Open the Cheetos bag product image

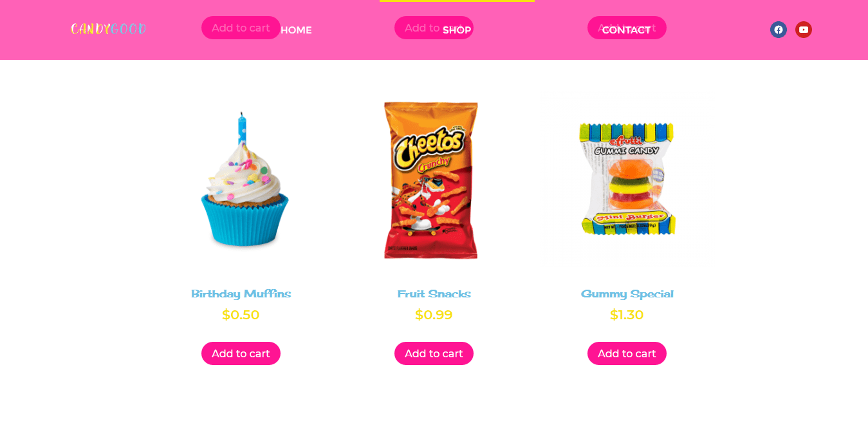431,180
